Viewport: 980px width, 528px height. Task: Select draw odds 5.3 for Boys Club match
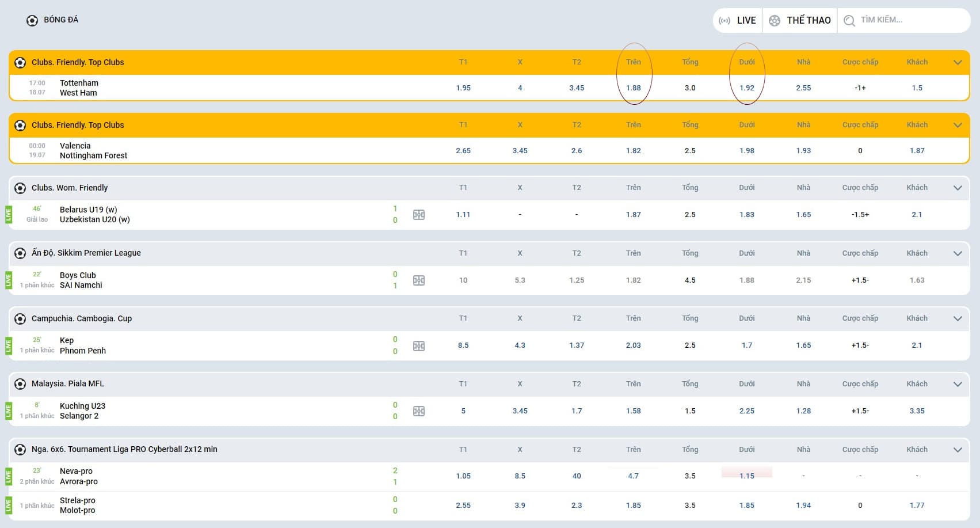520,280
